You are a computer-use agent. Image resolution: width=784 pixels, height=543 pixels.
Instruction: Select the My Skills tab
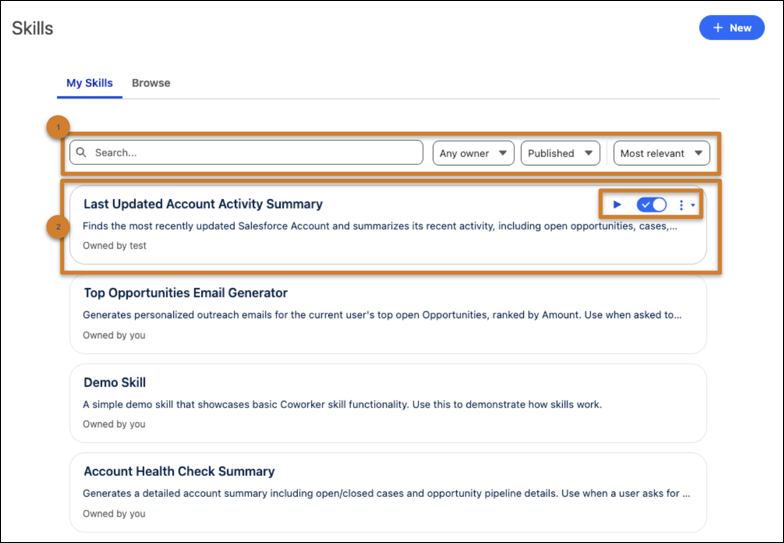(x=90, y=83)
